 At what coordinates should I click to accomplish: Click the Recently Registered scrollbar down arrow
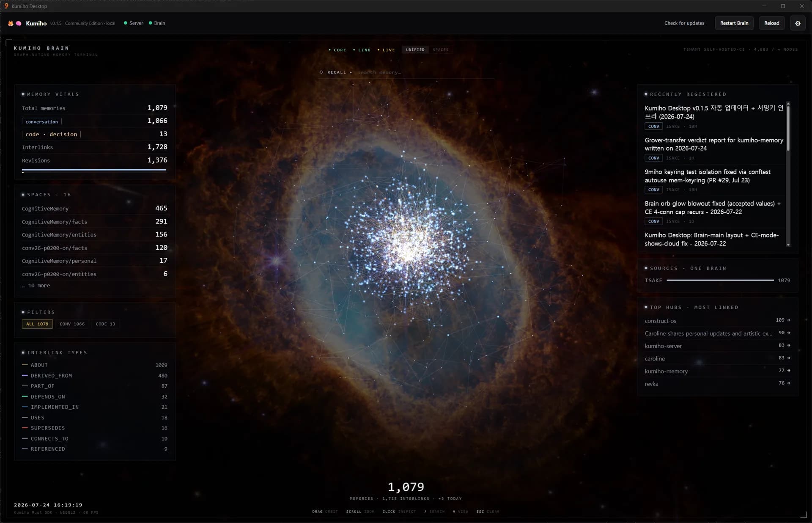tap(788, 245)
